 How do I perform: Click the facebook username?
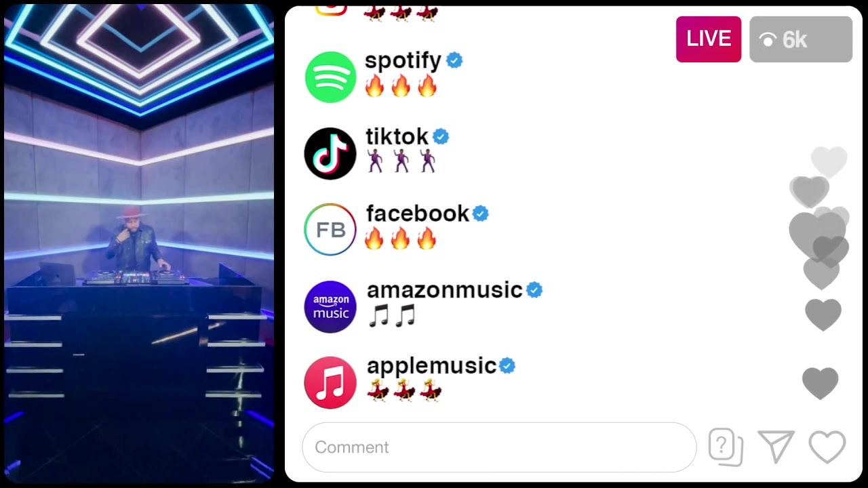coord(418,213)
